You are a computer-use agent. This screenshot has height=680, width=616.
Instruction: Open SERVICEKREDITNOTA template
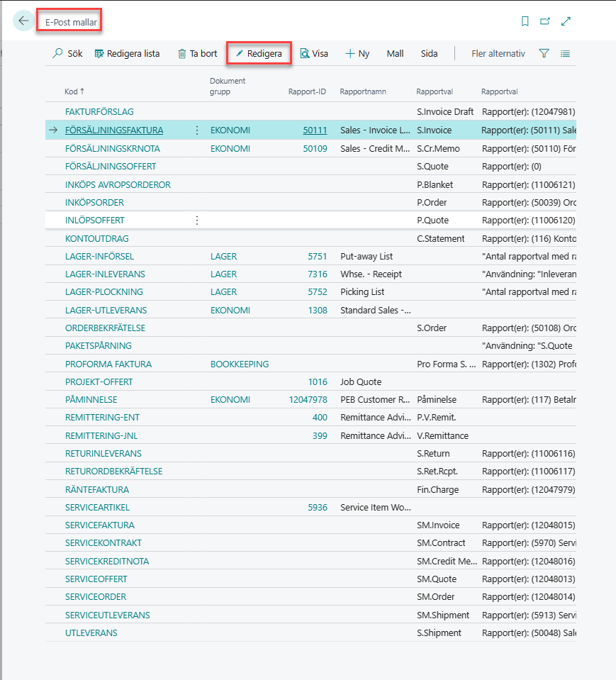pos(107,561)
